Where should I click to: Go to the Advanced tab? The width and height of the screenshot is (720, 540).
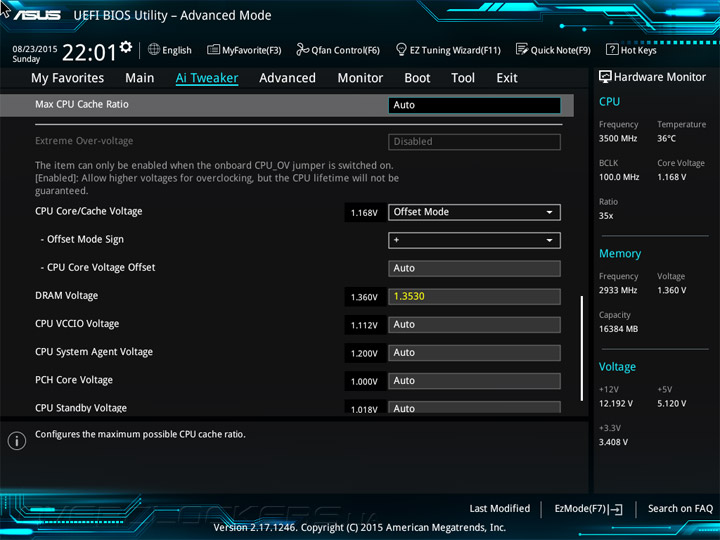(287, 78)
